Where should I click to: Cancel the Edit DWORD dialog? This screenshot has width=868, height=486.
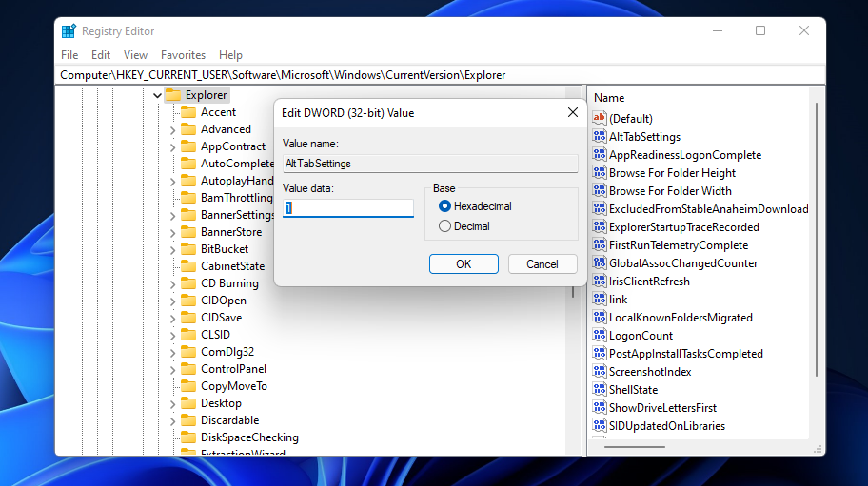click(542, 263)
